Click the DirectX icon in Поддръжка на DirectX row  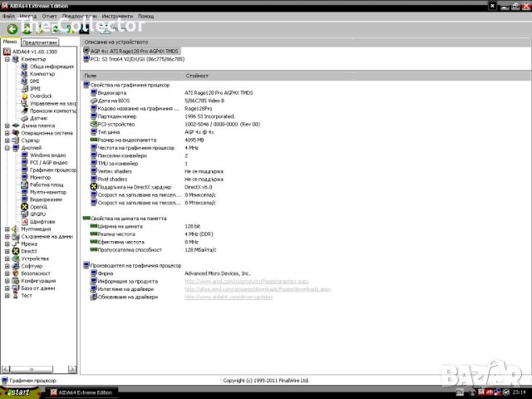[x=94, y=187]
